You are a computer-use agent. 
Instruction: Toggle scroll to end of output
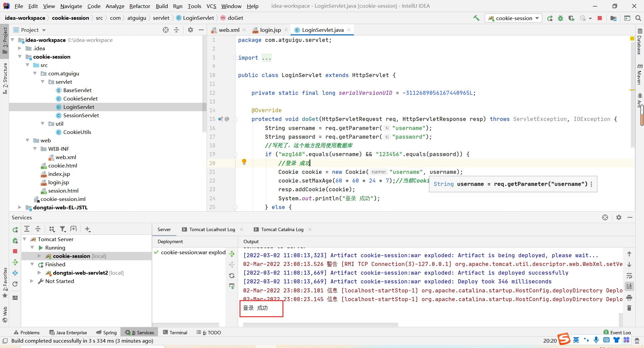click(629, 286)
